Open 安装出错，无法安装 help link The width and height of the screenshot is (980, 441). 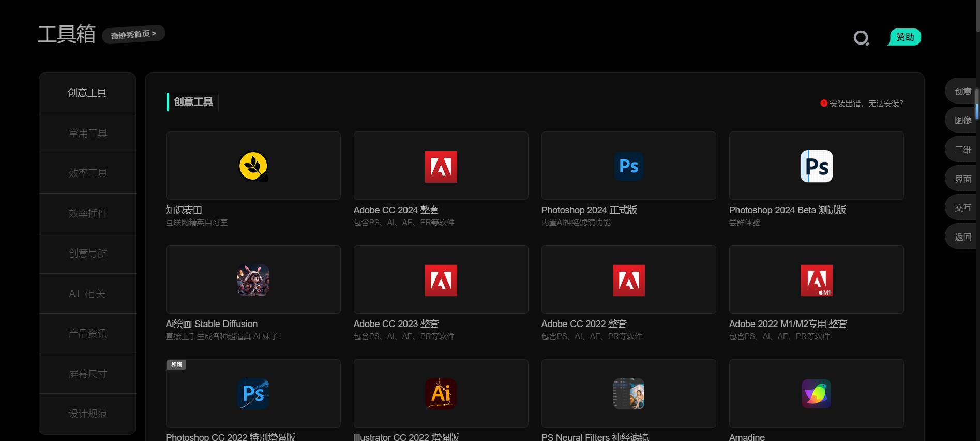click(865, 104)
